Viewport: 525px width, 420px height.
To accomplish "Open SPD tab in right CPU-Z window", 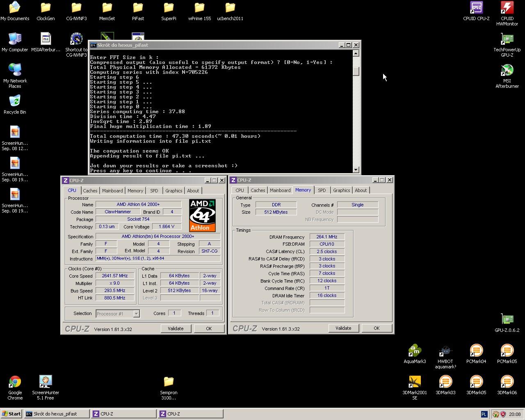I will tap(322, 190).
